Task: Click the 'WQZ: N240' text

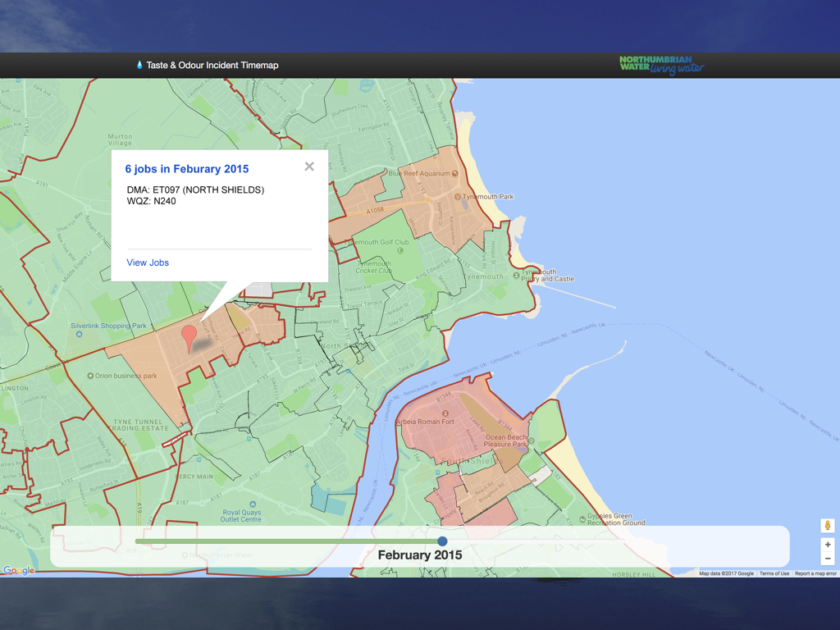Action: pyautogui.click(x=151, y=201)
